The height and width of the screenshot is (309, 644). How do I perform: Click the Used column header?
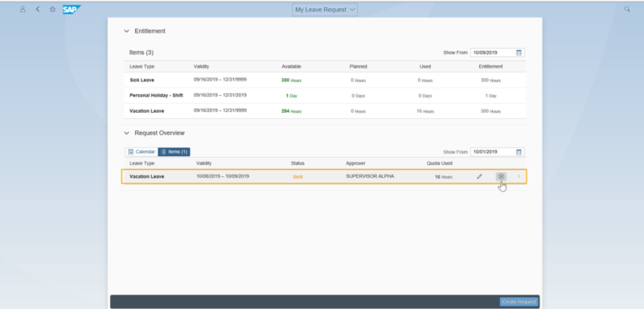click(x=425, y=67)
